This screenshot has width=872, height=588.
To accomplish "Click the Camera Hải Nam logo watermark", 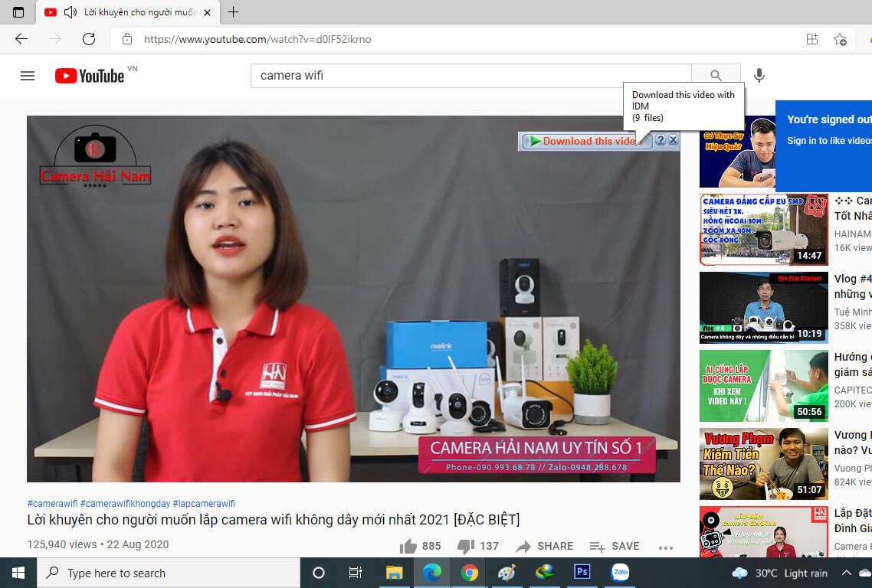I will (x=95, y=157).
